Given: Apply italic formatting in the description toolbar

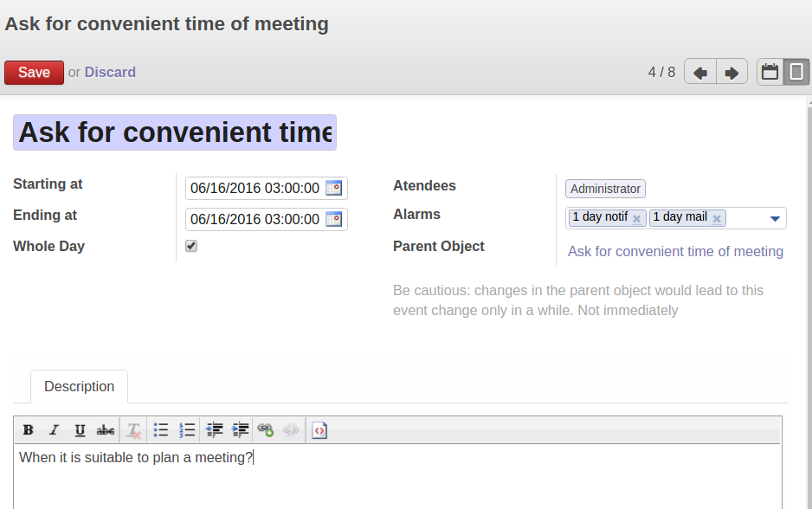Looking at the screenshot, I should [x=54, y=430].
